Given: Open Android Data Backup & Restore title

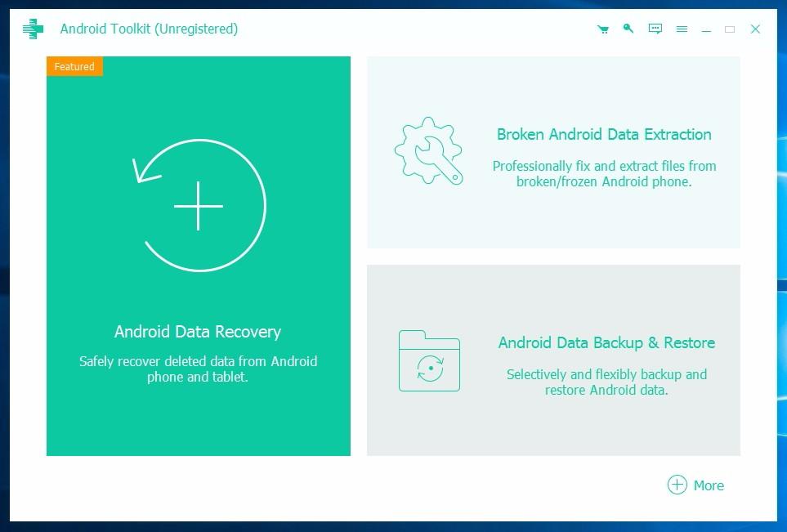Looking at the screenshot, I should [606, 342].
